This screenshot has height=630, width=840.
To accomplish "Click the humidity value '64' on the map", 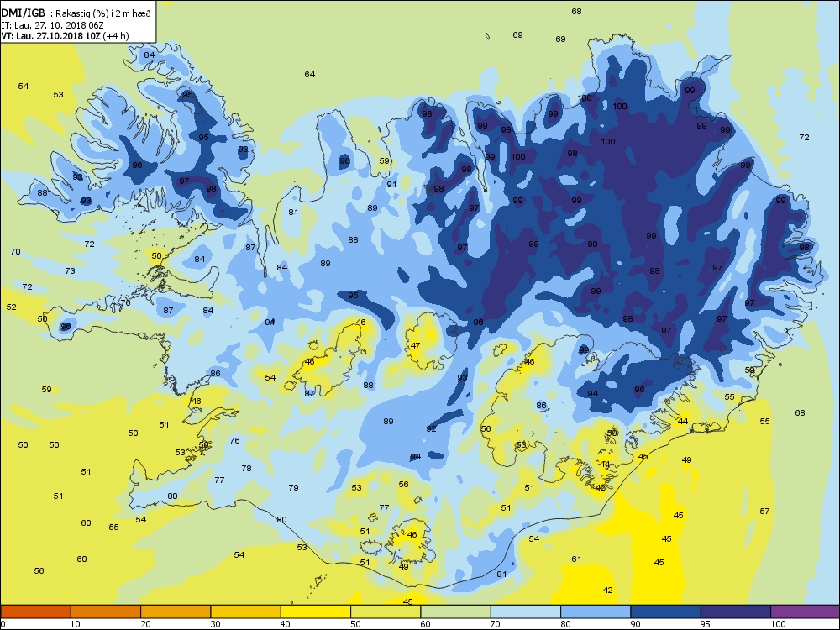I will point(310,75).
